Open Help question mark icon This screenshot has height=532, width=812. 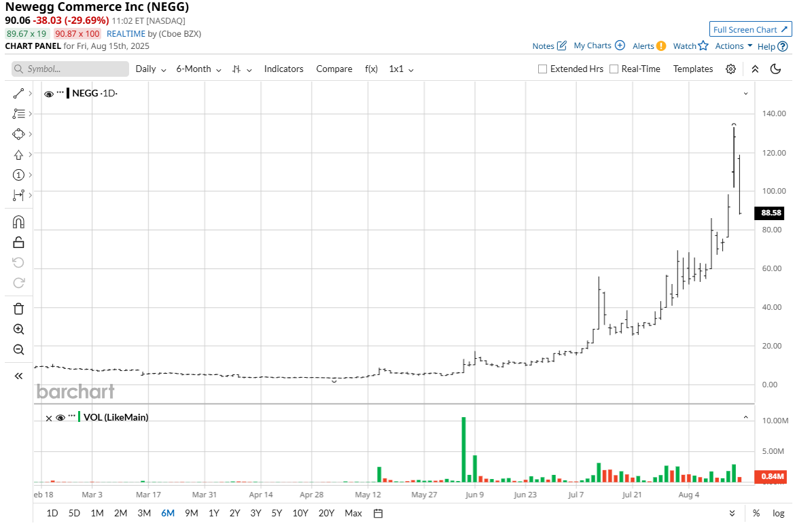click(783, 46)
